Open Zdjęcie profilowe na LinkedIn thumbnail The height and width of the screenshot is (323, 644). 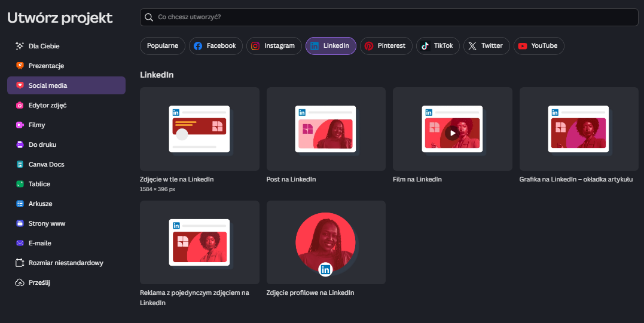326,242
